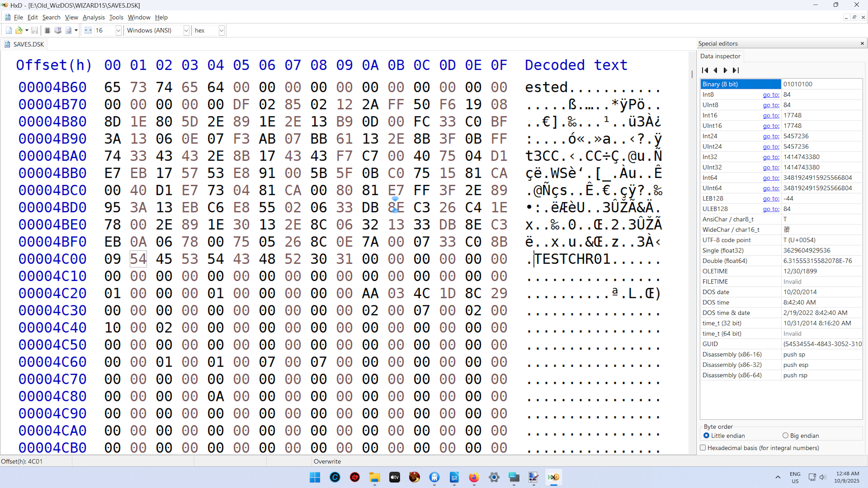Click the UInt64 go to link
This screenshot has width=868, height=488.
[771, 188]
